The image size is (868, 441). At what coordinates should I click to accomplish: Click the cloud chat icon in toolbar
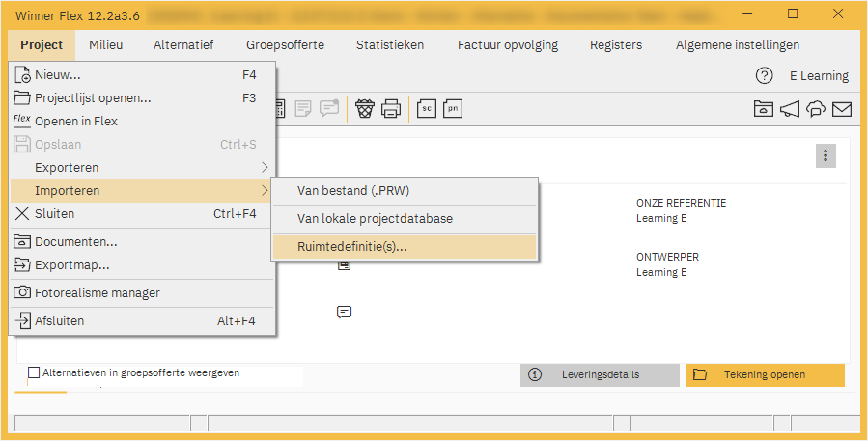point(816,109)
